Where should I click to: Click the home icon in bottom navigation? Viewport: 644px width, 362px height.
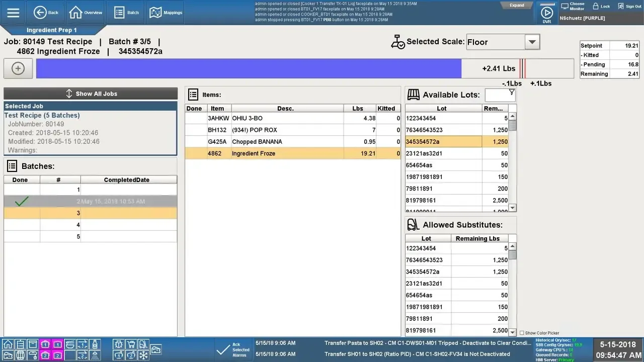(x=8, y=344)
